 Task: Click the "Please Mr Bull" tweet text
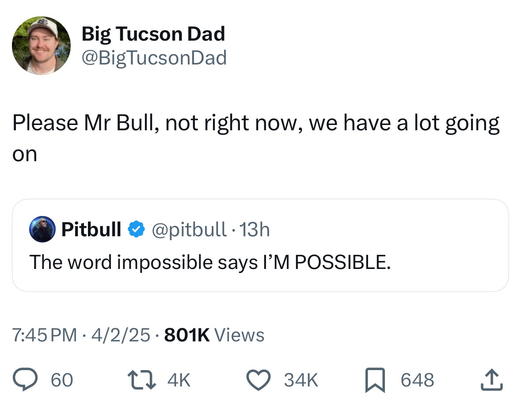pyautogui.click(x=255, y=124)
